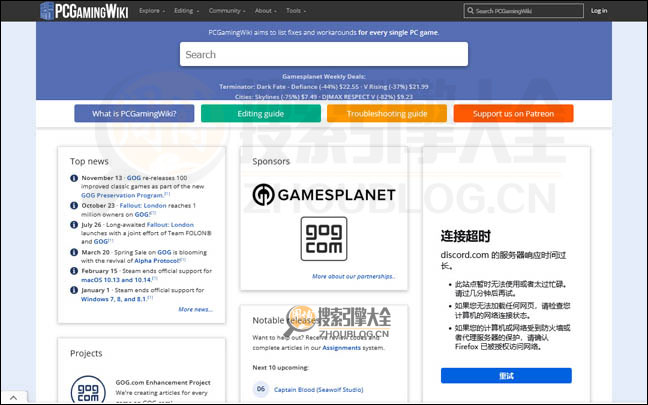648x405 pixels.
Task: Expand the Editing menu
Action: coord(186,11)
